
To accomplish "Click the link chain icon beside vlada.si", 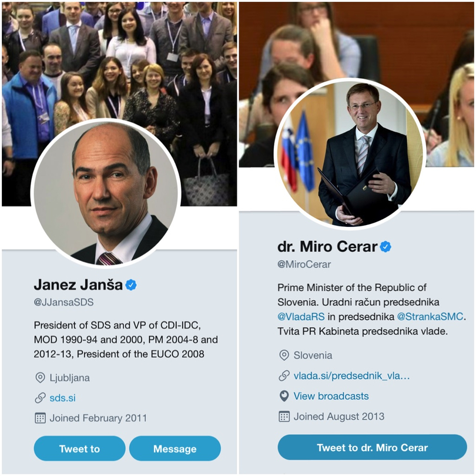I will (x=284, y=376).
